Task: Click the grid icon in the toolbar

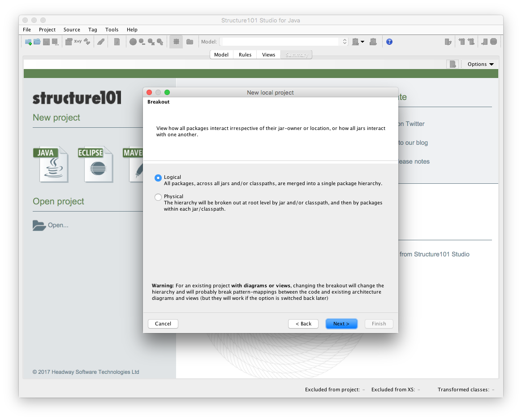Action: [176, 42]
